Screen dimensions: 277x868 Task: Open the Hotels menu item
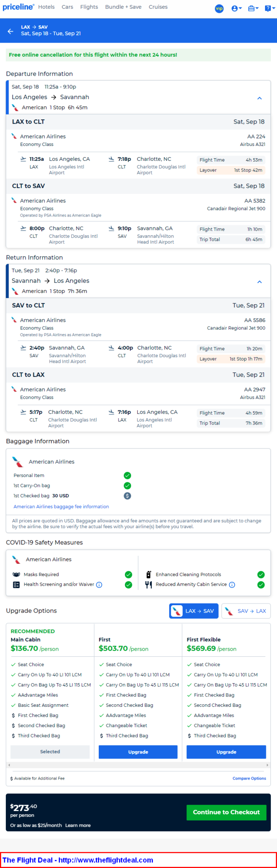[46, 7]
